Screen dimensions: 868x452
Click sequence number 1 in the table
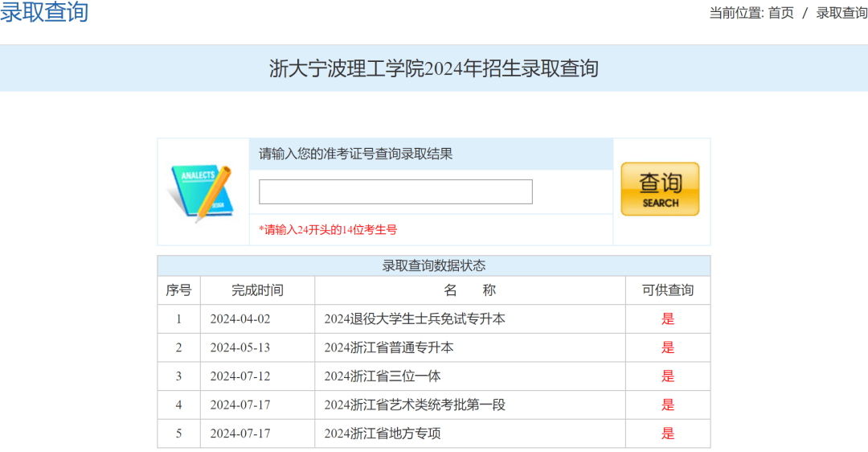(178, 319)
